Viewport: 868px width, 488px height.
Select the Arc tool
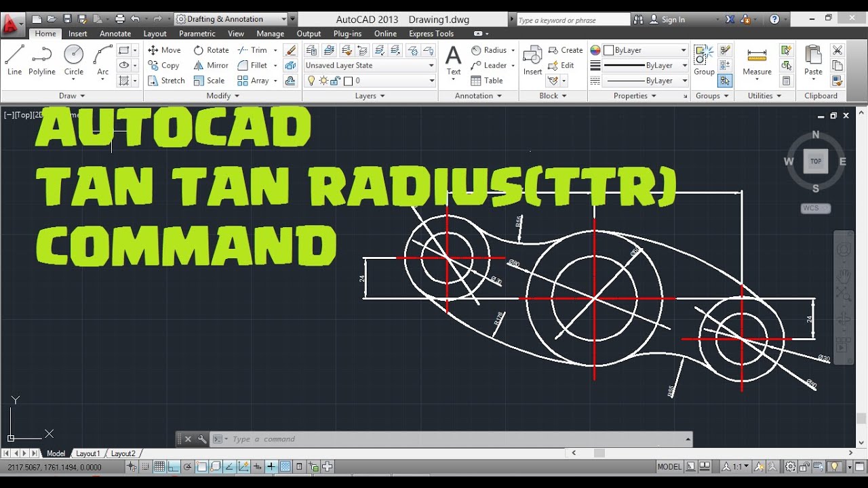pos(102,60)
